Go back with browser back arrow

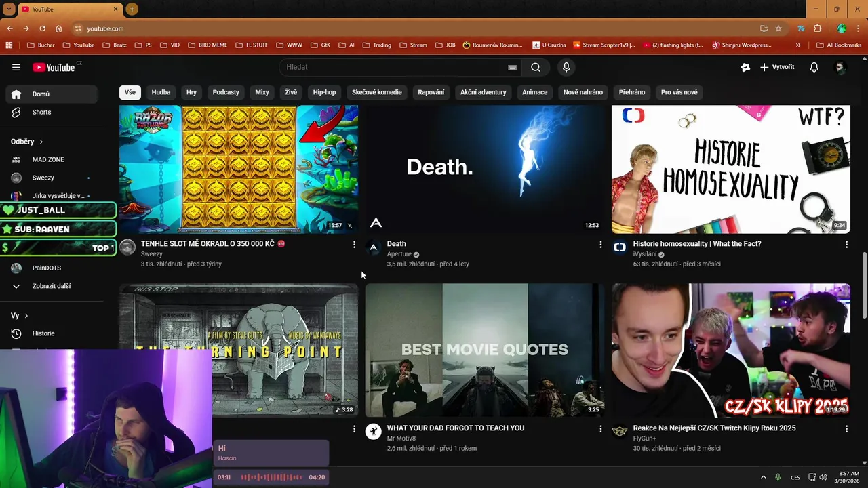[x=9, y=28]
